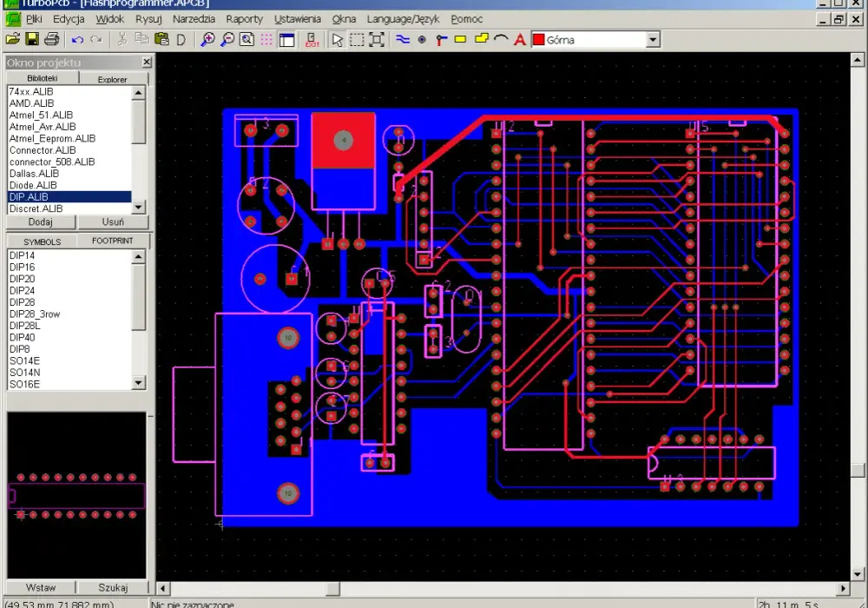Choose the dashed rectangle selection tool

(x=357, y=40)
